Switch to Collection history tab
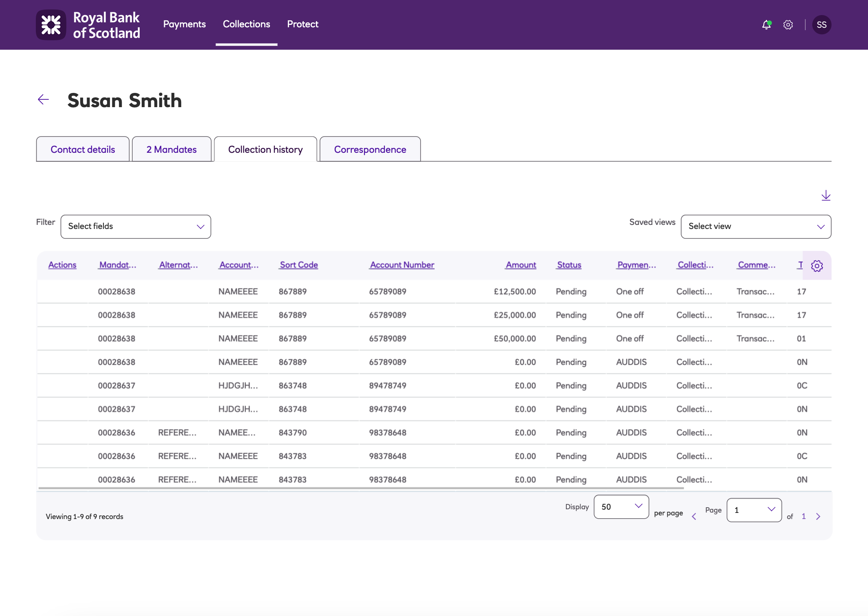 coord(265,149)
